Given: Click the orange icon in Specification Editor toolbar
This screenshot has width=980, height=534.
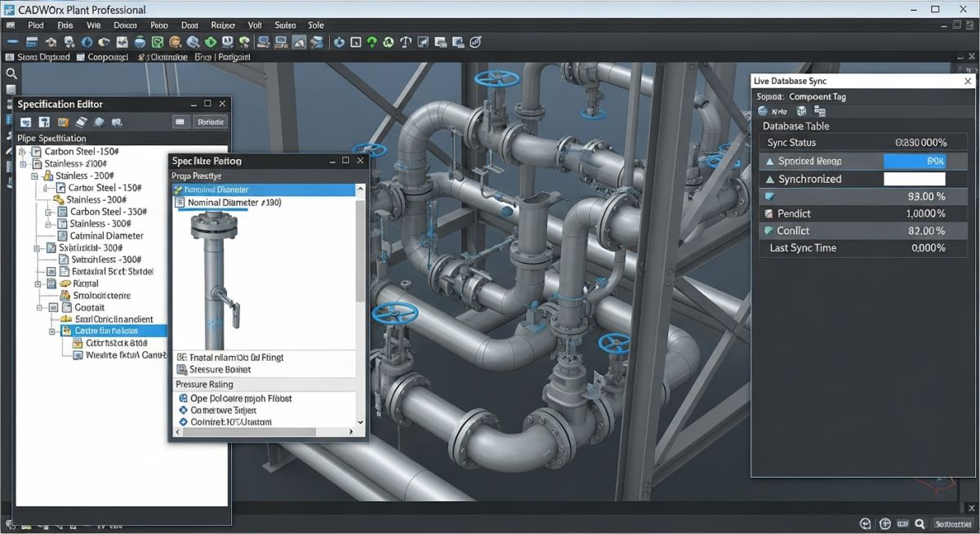Looking at the screenshot, I should click(x=62, y=122).
